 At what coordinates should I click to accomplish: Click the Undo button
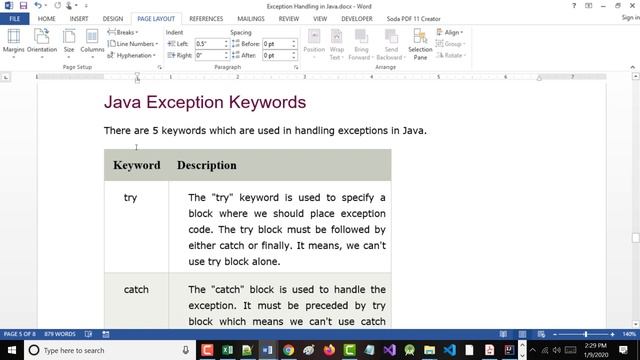click(x=38, y=6)
